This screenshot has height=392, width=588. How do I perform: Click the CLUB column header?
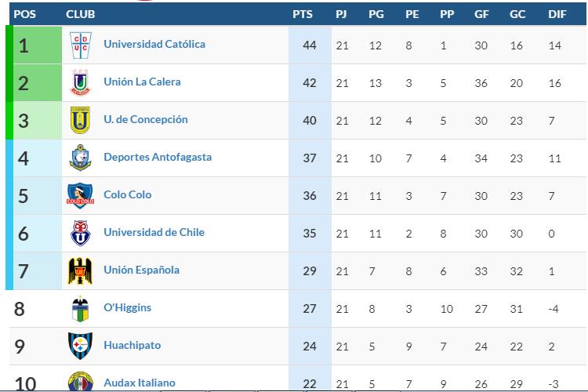(81, 14)
